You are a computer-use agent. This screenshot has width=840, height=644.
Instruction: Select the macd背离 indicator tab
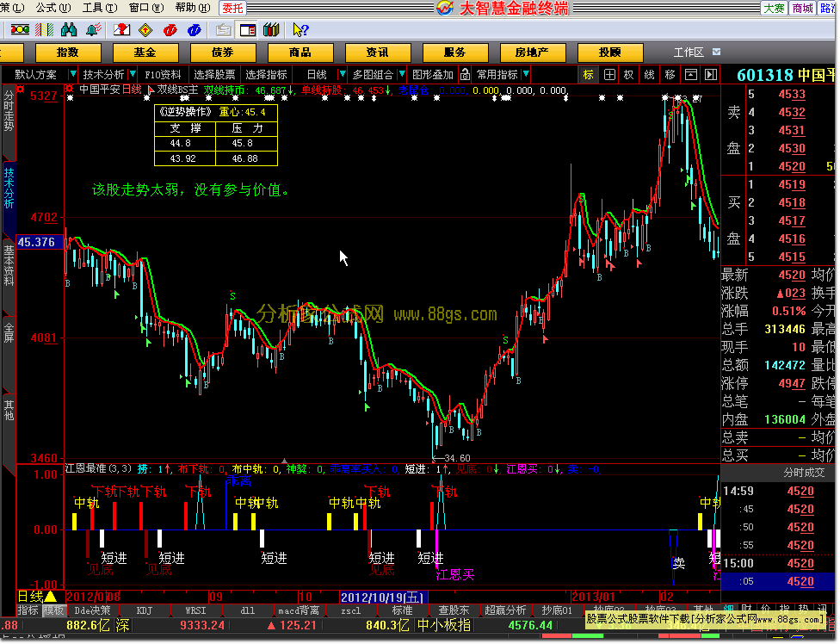299,610
